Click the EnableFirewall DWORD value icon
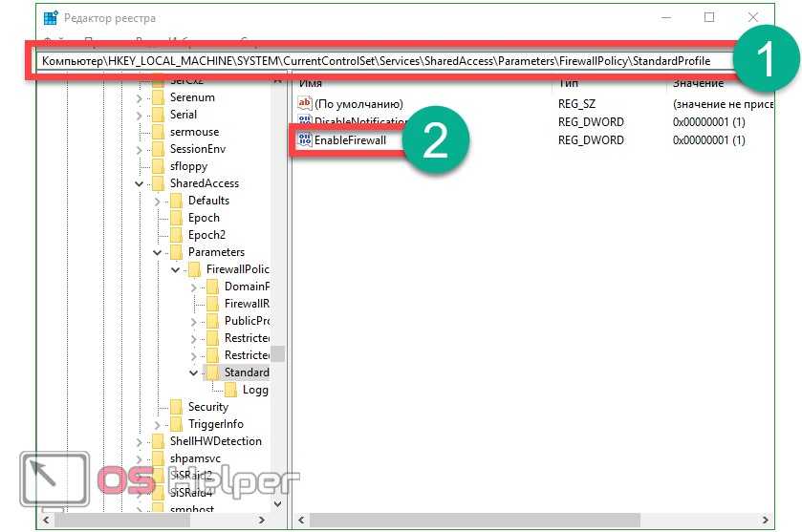 [x=305, y=140]
